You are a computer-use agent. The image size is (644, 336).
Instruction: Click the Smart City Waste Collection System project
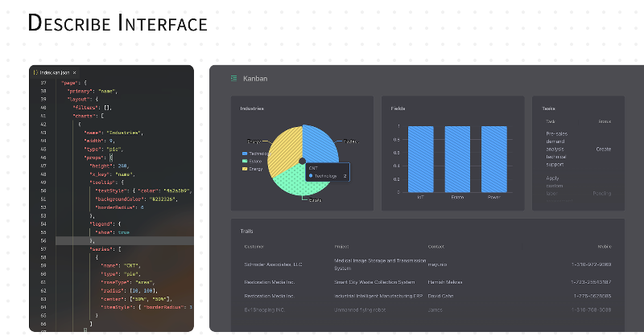[x=374, y=282]
